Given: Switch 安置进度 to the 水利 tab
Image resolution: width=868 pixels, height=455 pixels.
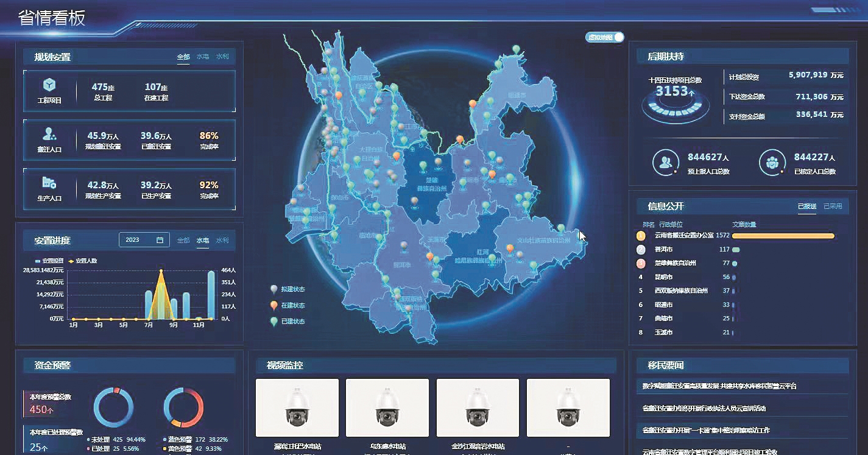Looking at the screenshot, I should coord(222,240).
